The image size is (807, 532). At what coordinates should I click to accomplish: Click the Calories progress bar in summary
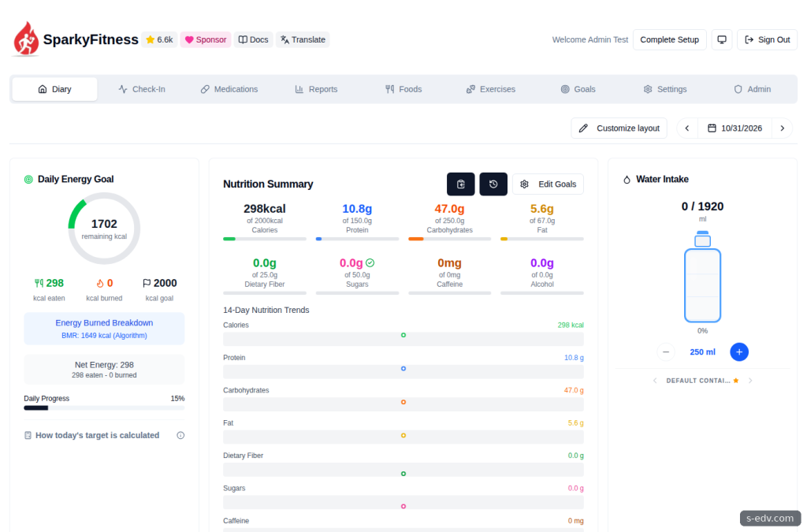coord(265,239)
